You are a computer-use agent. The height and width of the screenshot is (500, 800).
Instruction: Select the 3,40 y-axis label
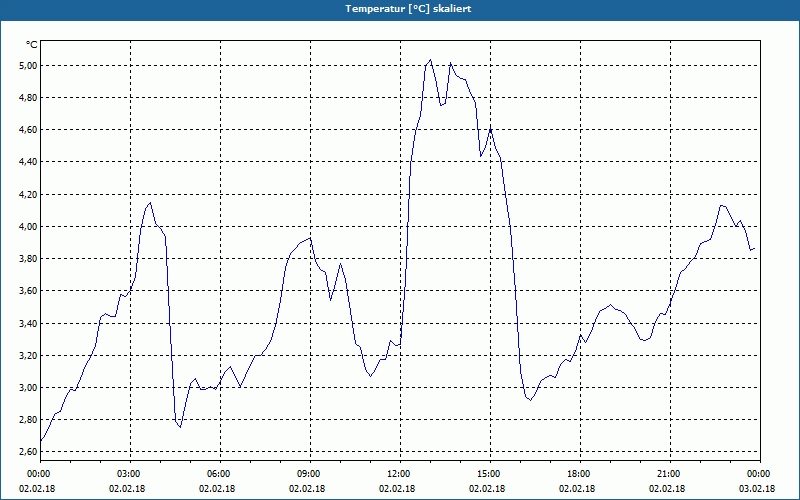[x=28, y=323]
